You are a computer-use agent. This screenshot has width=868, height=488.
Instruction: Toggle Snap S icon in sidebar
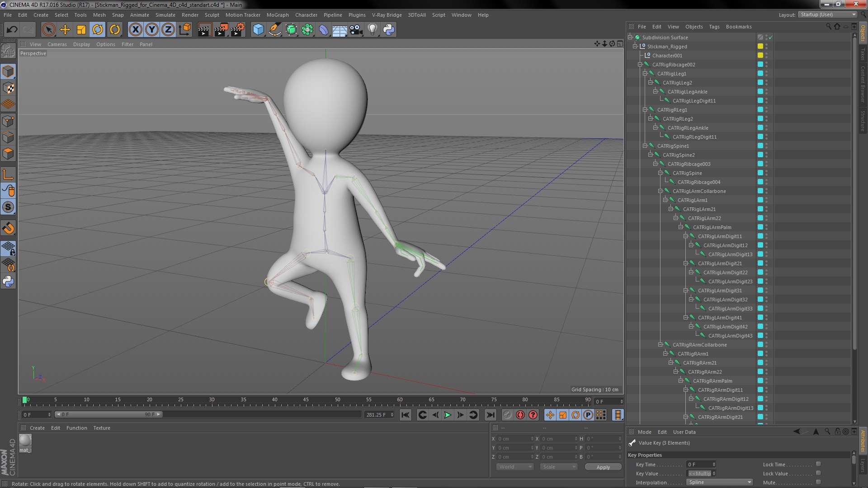tap(8, 207)
